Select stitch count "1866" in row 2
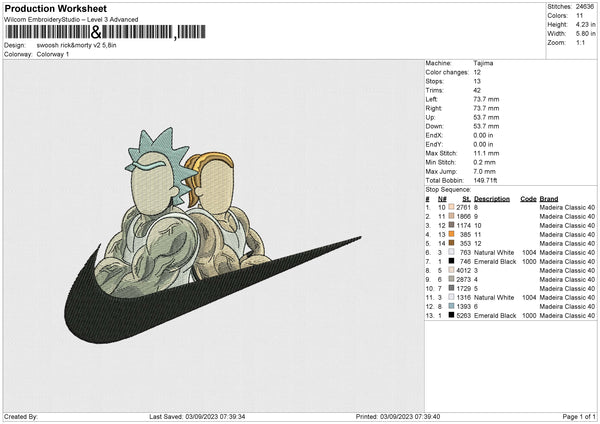 pyautogui.click(x=463, y=217)
